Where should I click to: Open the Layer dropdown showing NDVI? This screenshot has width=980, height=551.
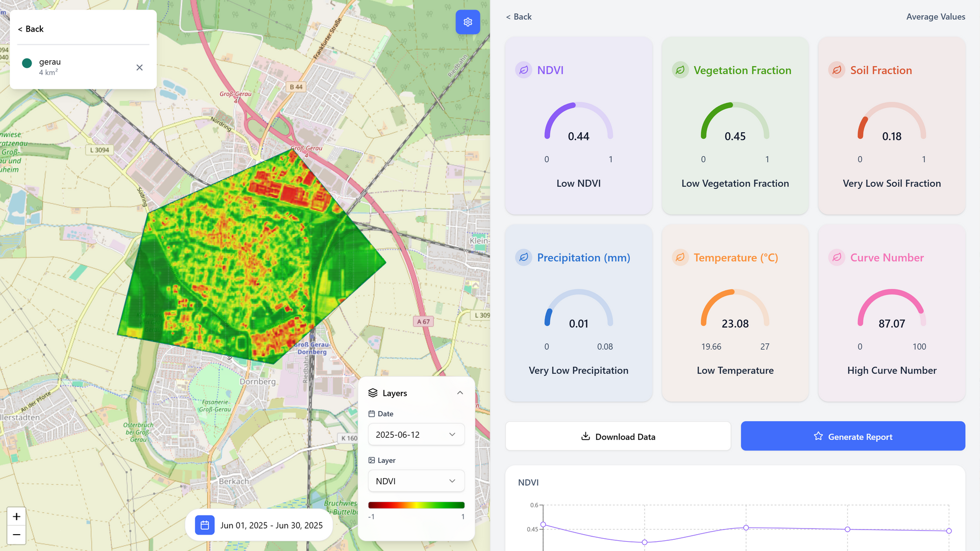(416, 481)
